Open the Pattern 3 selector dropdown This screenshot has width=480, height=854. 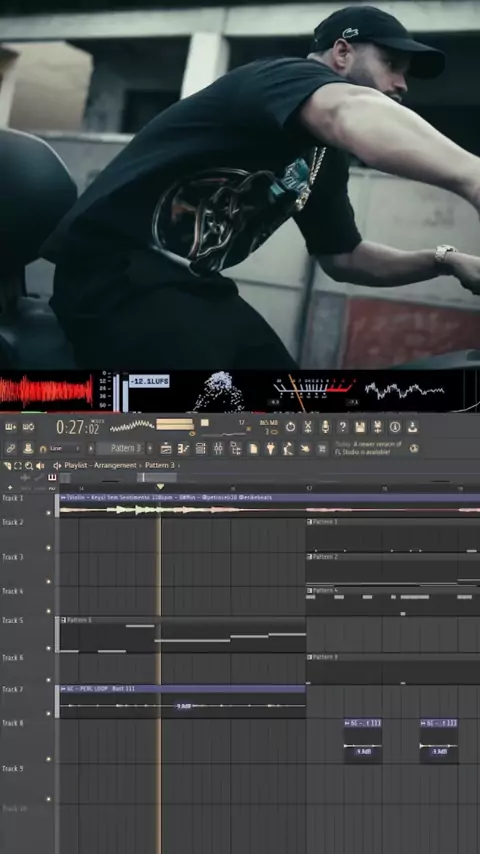[121, 448]
